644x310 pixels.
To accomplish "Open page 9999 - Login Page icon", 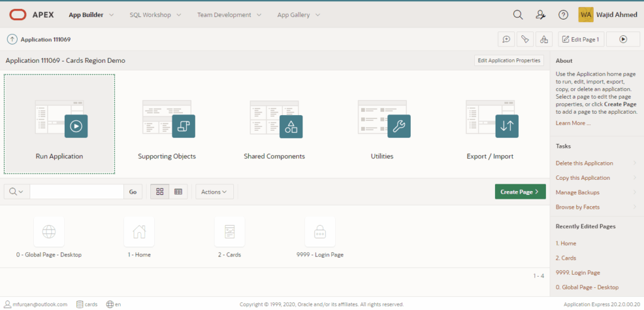I will (320, 232).
